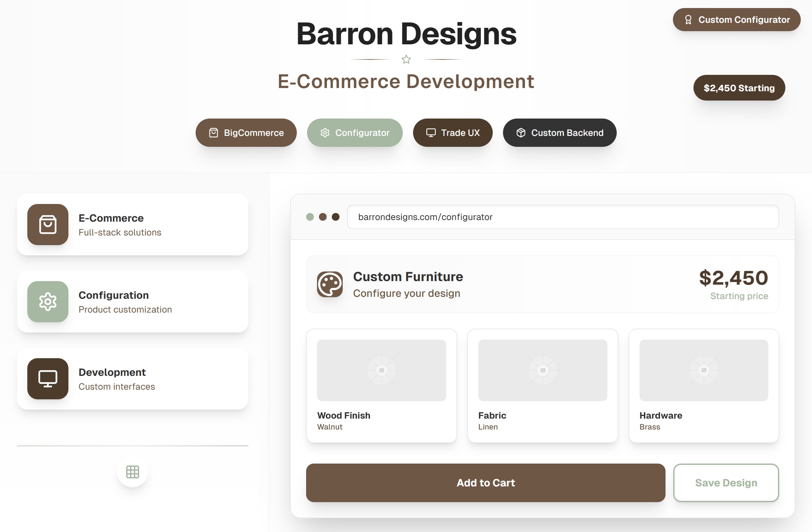This screenshot has height=532, width=812.
Task: Click the Barron Designs heading
Action: tap(406, 34)
